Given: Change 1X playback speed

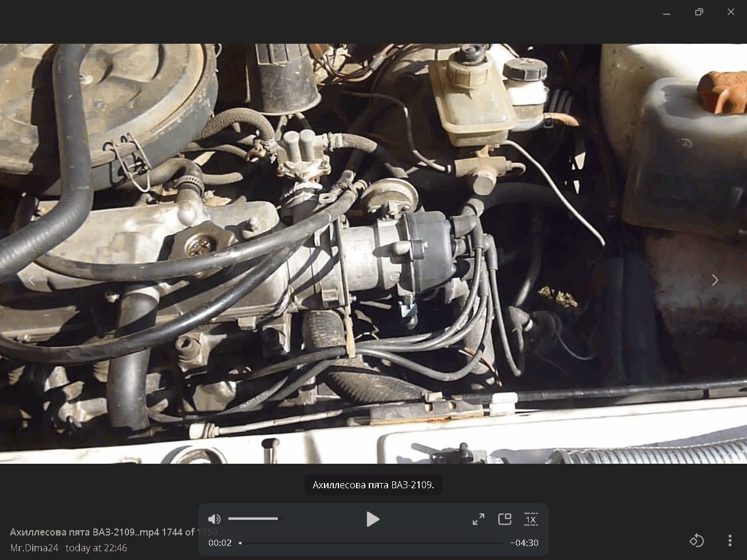Looking at the screenshot, I should click(x=530, y=519).
